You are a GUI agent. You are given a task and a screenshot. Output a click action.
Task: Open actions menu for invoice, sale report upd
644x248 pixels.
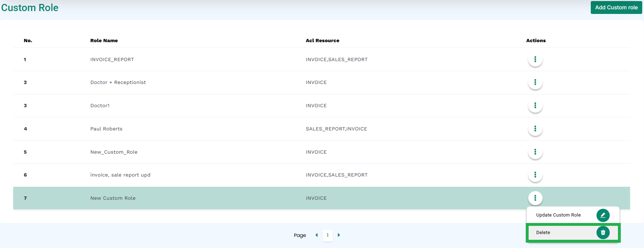coord(535,175)
